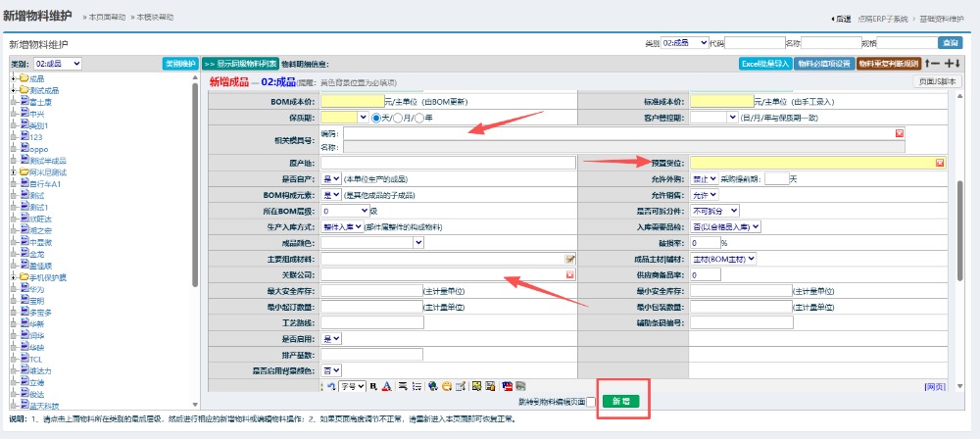This screenshot has height=439, width=980.
Task: Open the 成品颜色 color dropdown
Action: 371,242
